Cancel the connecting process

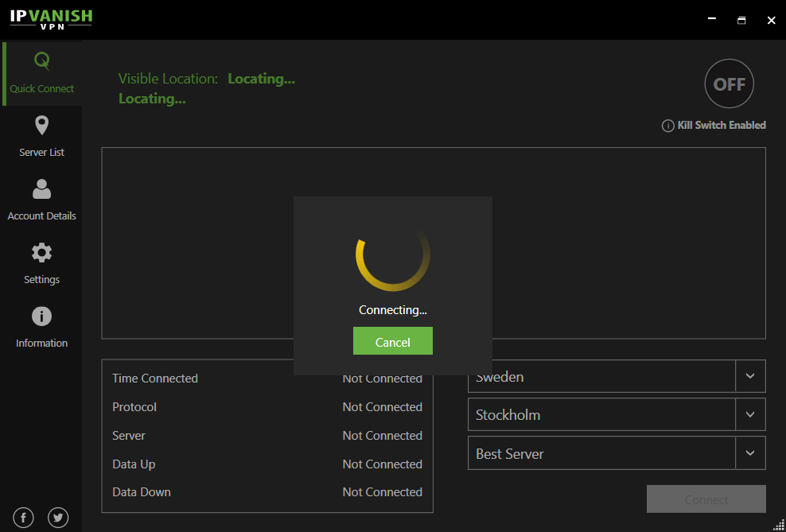pos(393,341)
